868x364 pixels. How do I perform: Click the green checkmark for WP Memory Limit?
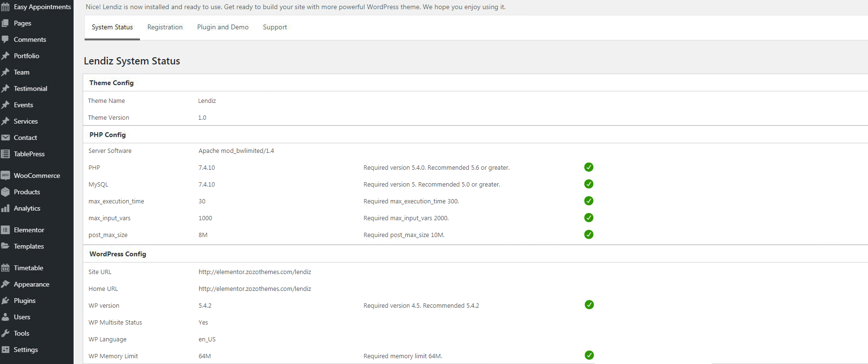(x=589, y=355)
